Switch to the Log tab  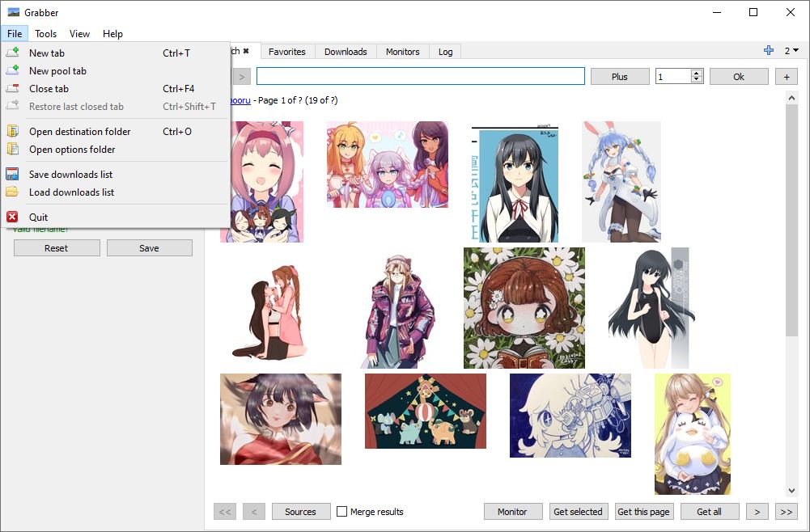pyautogui.click(x=445, y=52)
